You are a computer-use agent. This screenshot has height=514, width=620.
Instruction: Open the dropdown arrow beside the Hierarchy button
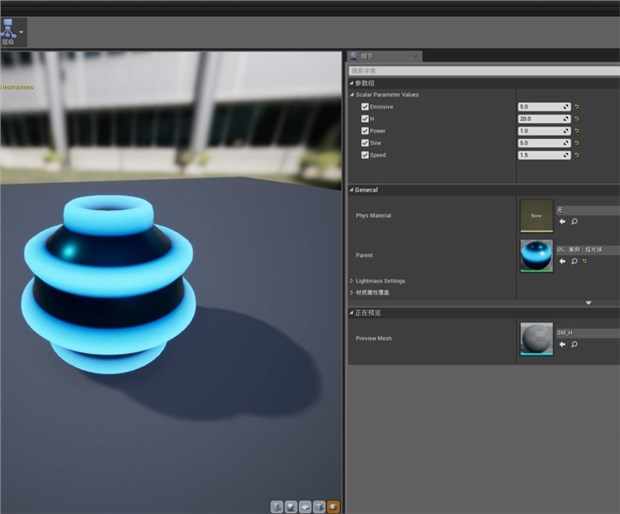21,32
